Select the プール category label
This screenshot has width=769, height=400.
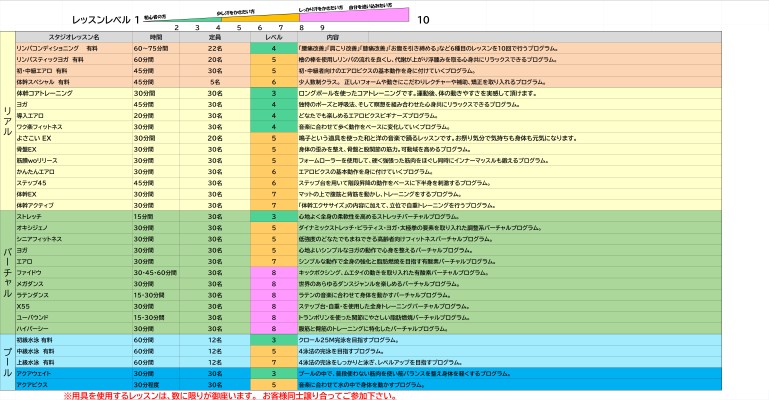point(8,353)
